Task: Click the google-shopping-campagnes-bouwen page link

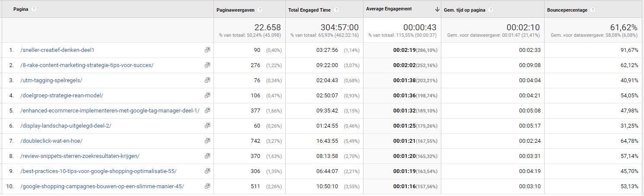Action: 102,186
